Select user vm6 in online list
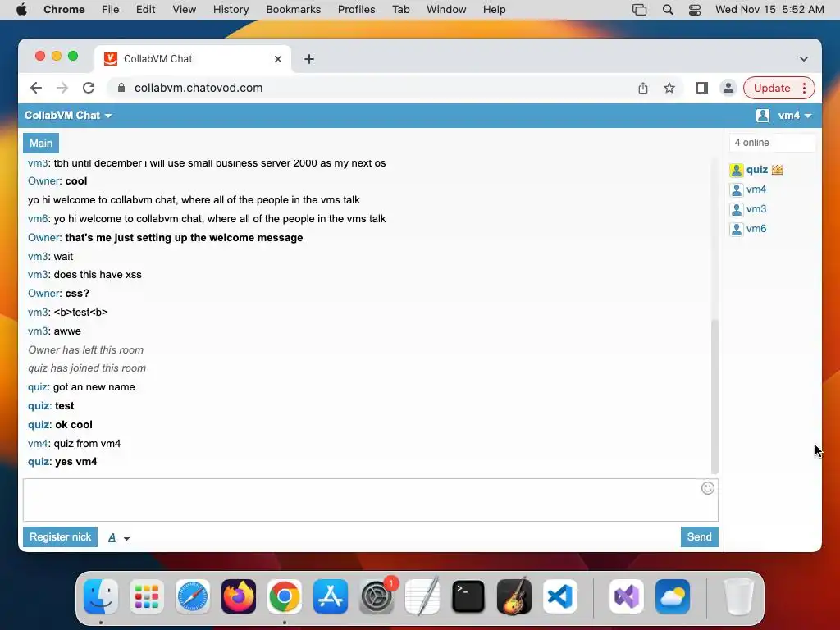840x630 pixels. pyautogui.click(x=756, y=229)
